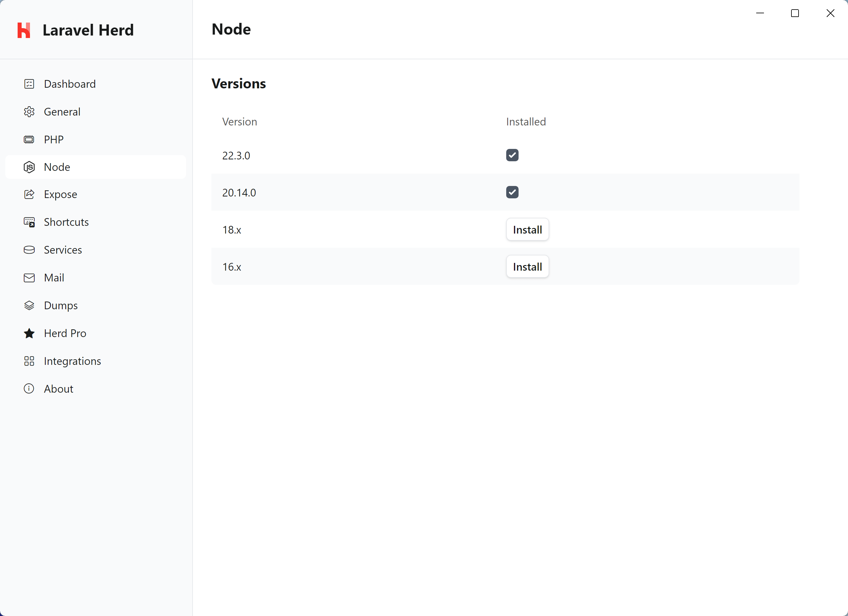Click the Dumps stacked-layers icon
The image size is (848, 616).
(29, 305)
